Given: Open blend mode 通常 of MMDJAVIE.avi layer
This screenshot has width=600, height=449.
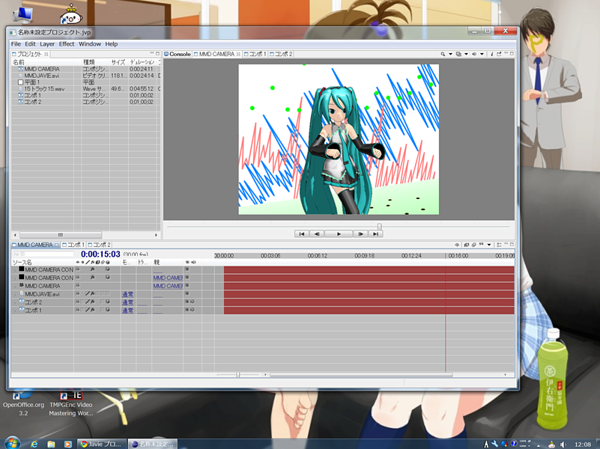Looking at the screenshot, I should [127, 294].
